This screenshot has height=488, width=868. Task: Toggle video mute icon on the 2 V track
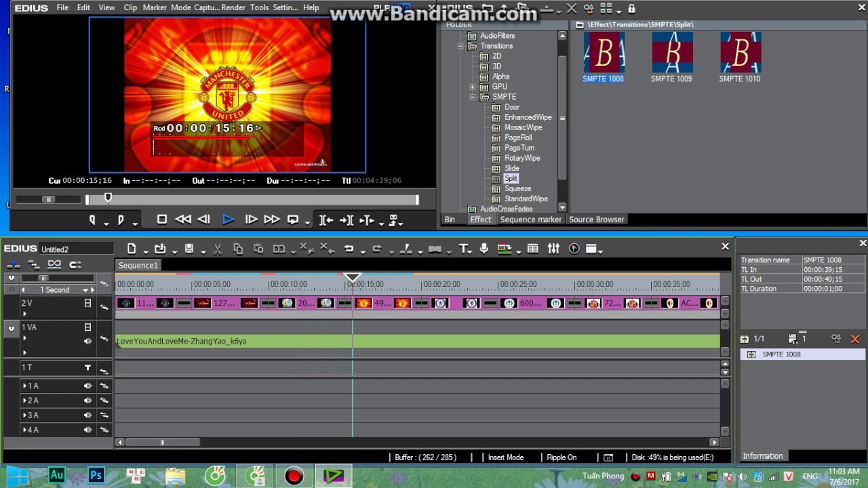[87, 304]
